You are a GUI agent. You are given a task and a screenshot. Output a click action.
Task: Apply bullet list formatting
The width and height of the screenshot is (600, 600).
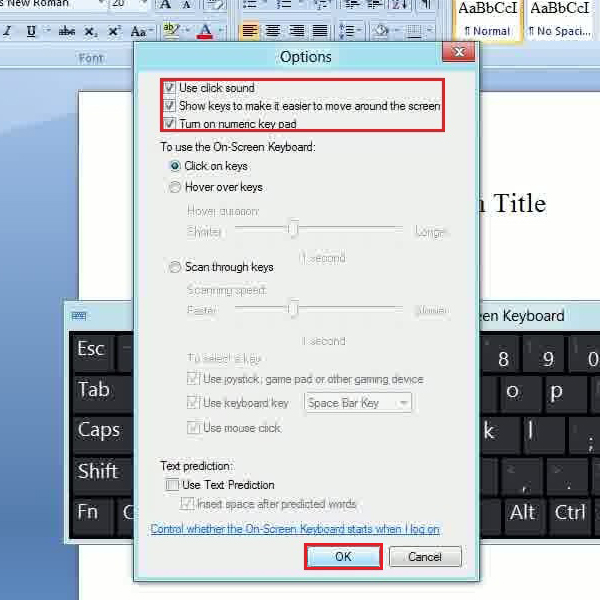pyautogui.click(x=249, y=5)
